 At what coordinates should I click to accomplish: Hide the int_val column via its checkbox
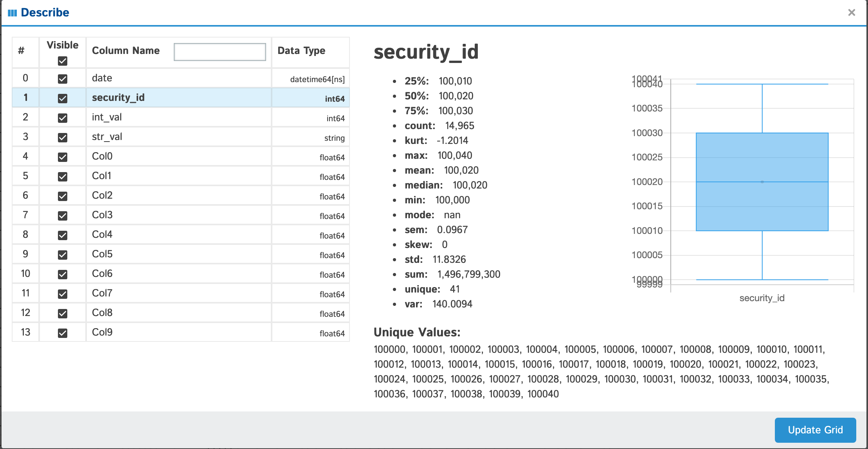(x=63, y=118)
